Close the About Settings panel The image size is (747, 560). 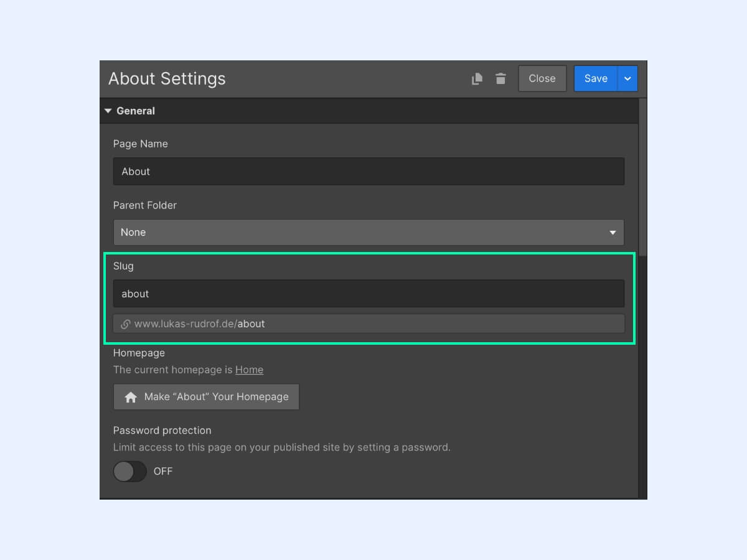click(x=542, y=78)
